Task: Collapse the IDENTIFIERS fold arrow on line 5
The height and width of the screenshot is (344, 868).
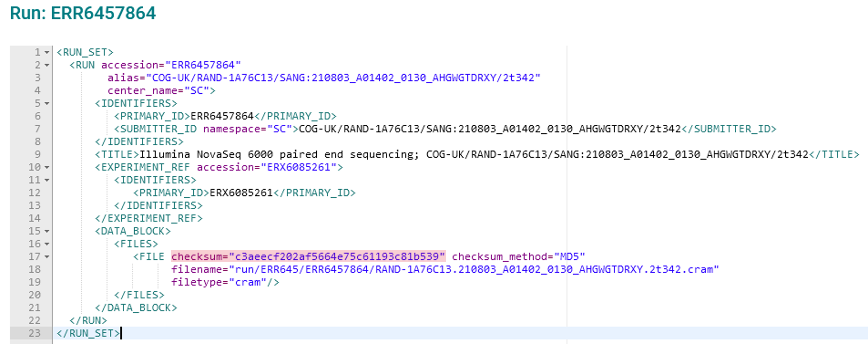Action: coord(47,103)
